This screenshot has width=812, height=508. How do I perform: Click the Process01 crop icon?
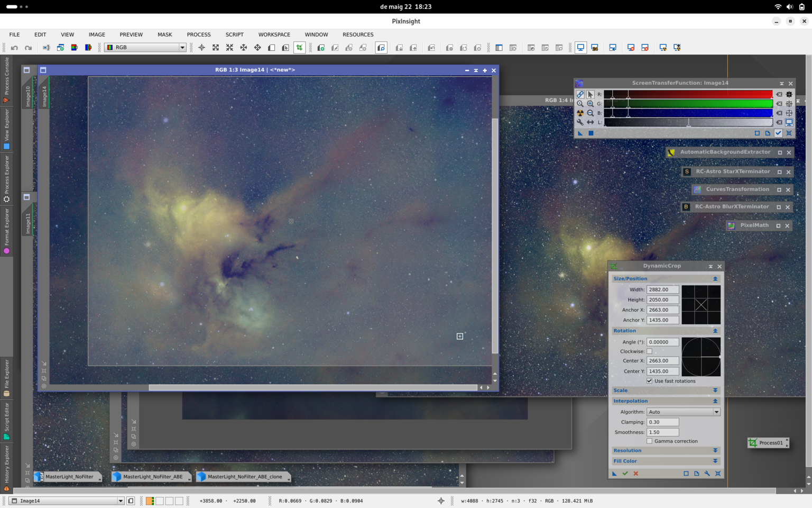click(753, 443)
